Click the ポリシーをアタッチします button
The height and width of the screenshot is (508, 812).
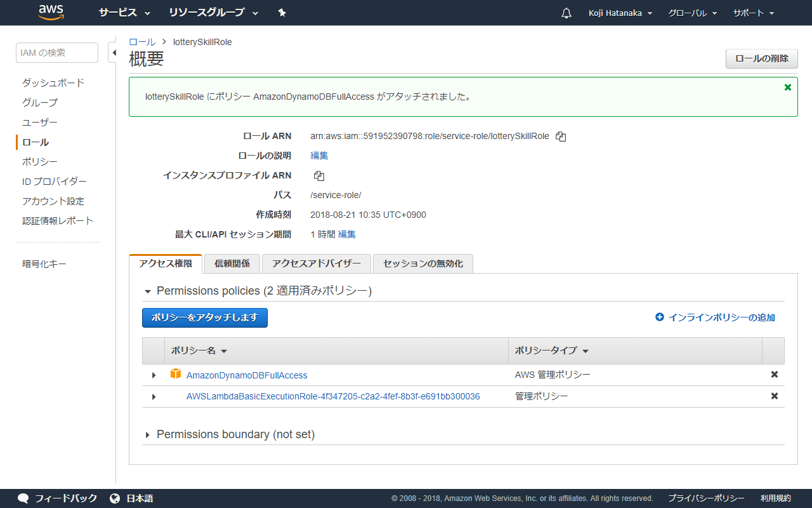pos(205,317)
